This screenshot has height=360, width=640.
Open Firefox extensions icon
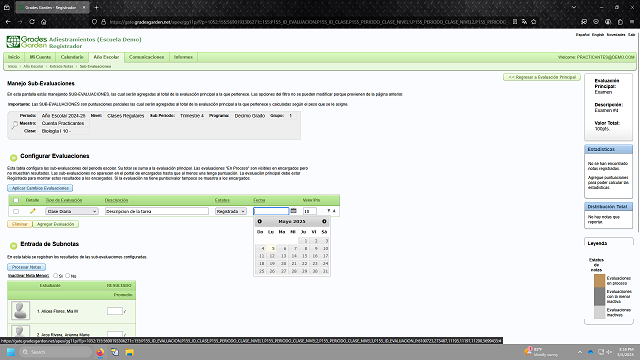pyautogui.click(x=620, y=22)
